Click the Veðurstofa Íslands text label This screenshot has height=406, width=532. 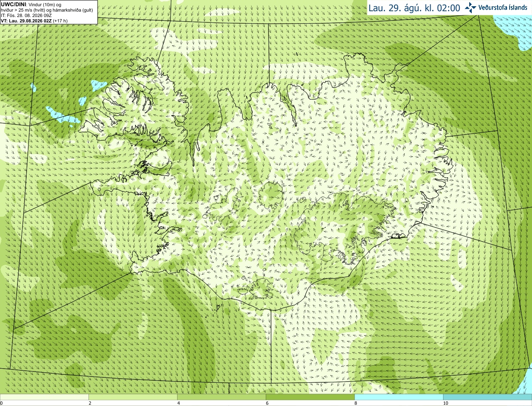tap(503, 7)
